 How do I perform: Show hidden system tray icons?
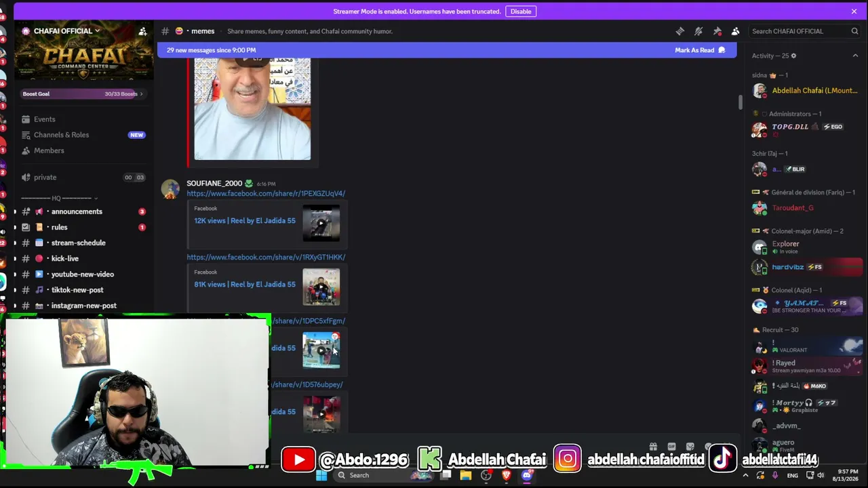point(745,476)
